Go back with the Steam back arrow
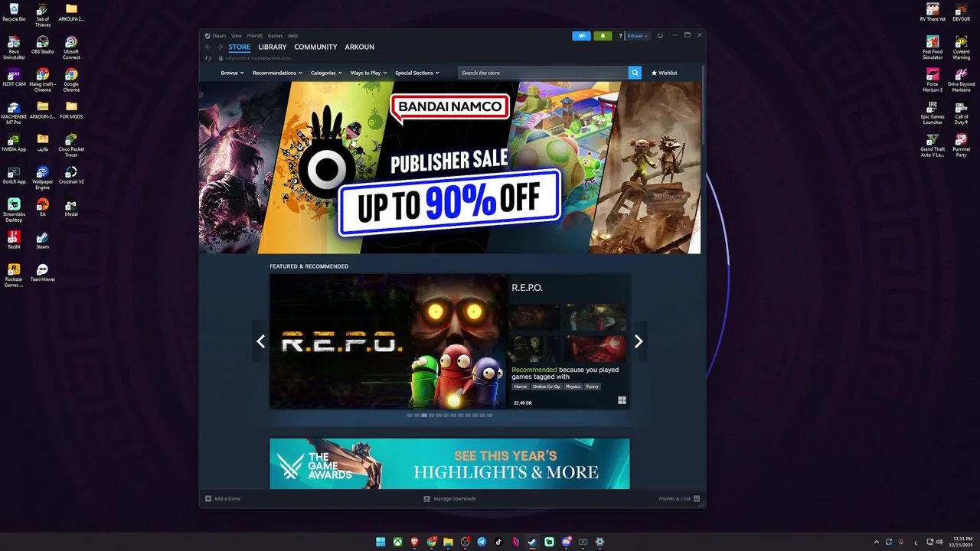Screen dimensions: 980x551 coord(208,47)
